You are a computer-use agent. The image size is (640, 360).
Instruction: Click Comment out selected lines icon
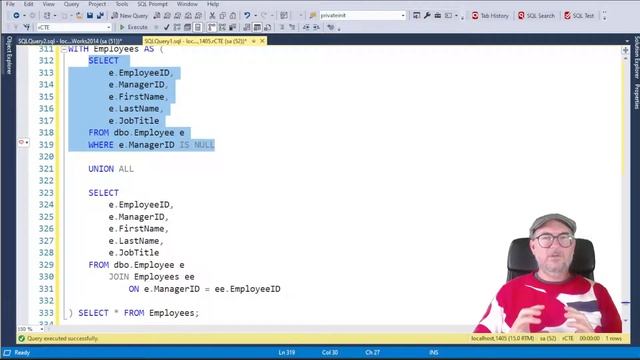tap(282, 27)
